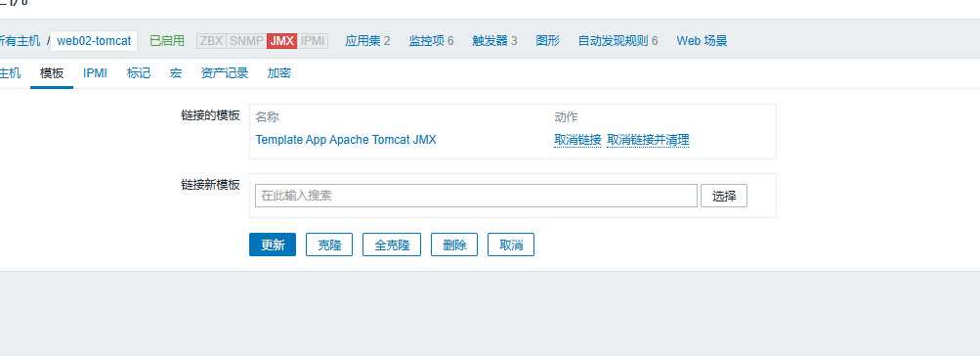The image size is (980, 356).
Task: Click the 选择 select button
Action: coord(724,196)
